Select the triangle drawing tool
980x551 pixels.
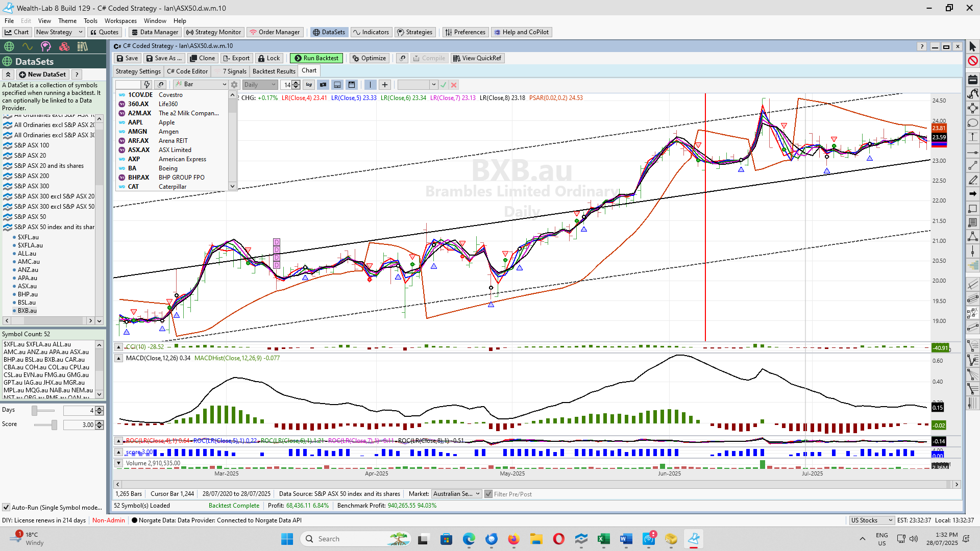coord(972,237)
